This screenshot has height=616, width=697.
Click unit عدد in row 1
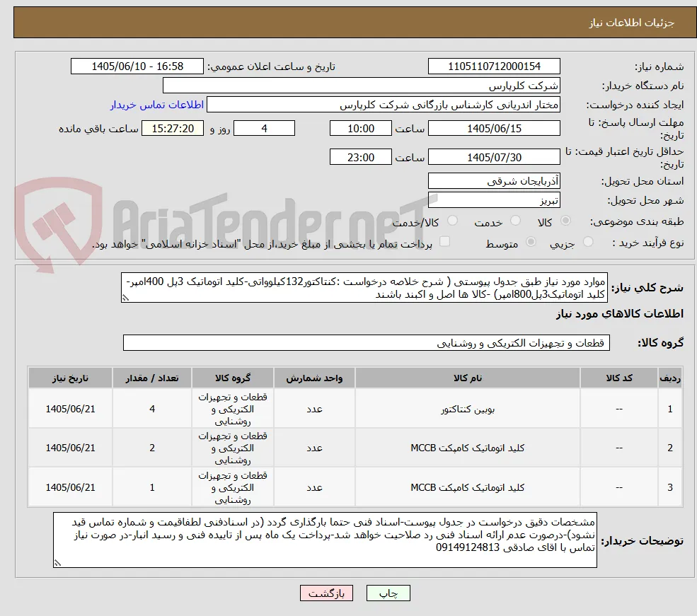pyautogui.click(x=314, y=409)
